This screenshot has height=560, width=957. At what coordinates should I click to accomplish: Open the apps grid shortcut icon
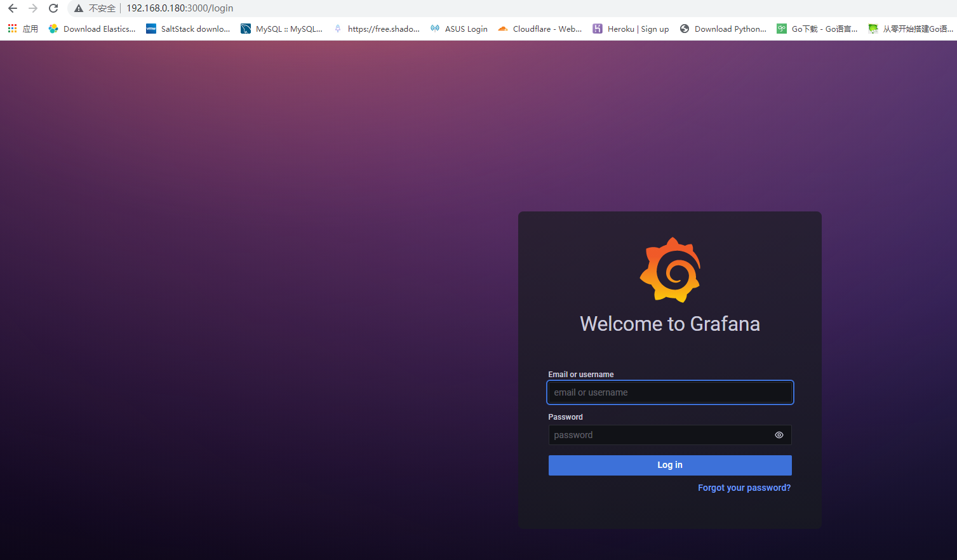[x=12, y=29]
